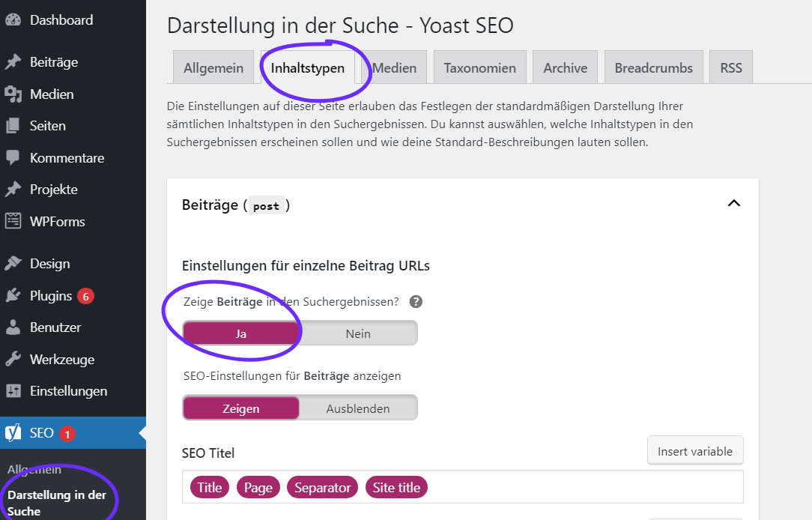Image resolution: width=812 pixels, height=520 pixels.
Task: Open Darstellung in der Suche submenu
Action: [57, 503]
